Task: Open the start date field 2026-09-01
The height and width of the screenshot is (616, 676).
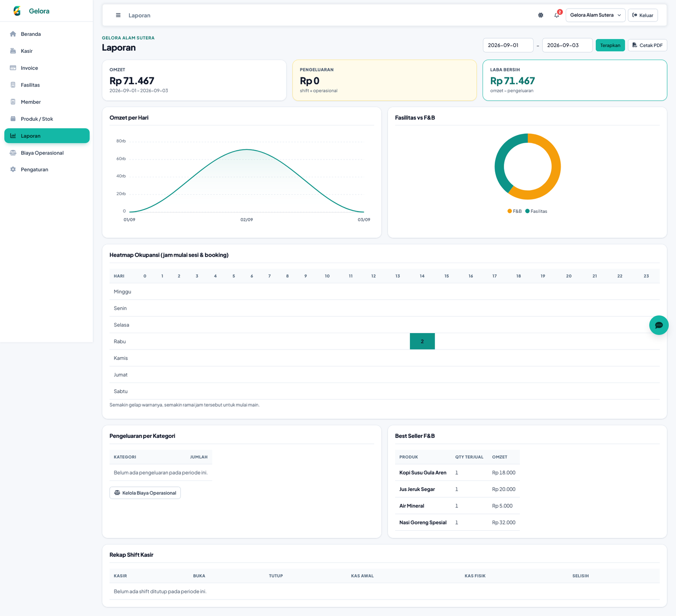Action: 508,45
